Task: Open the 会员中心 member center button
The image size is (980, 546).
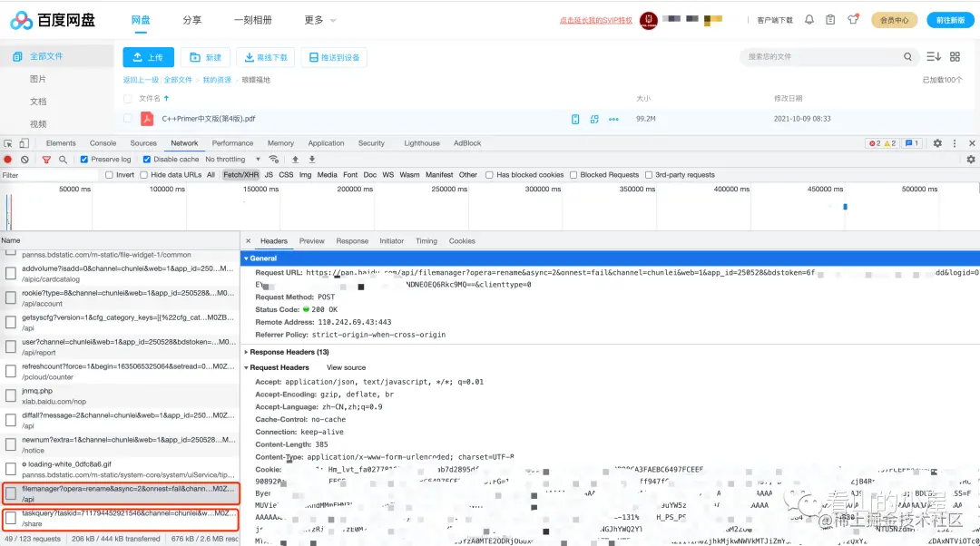Action: [895, 20]
